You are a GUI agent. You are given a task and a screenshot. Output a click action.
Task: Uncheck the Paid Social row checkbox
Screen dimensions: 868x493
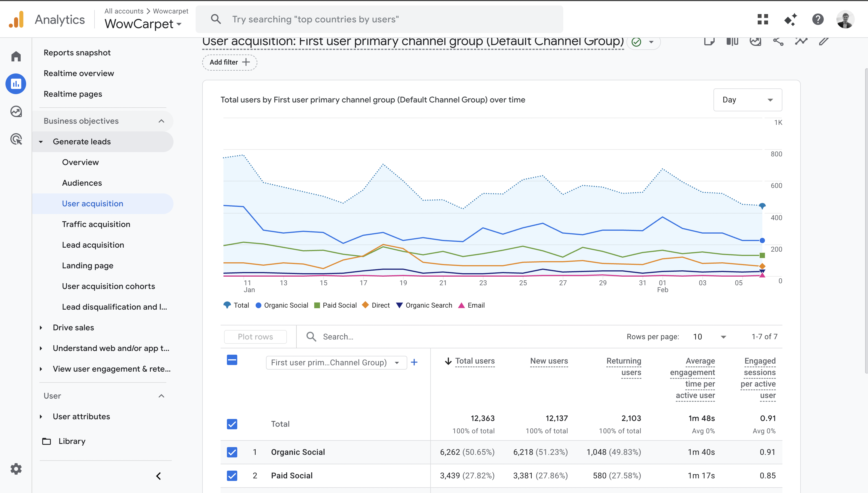(x=232, y=475)
